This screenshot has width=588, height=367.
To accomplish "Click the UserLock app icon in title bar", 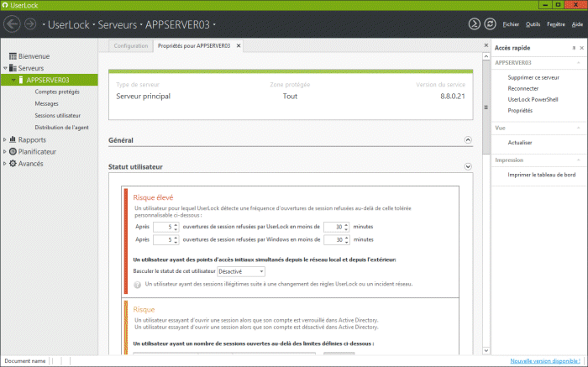I will coord(5,5).
